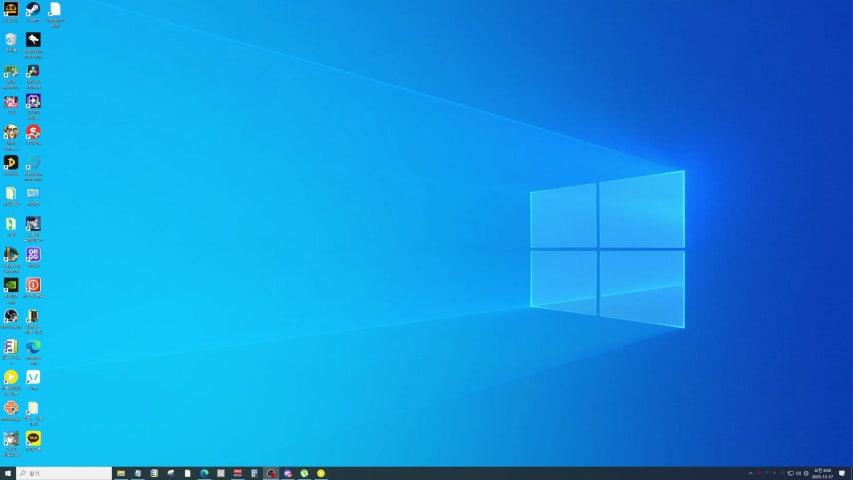Open the notification center at taskbar end
The height and width of the screenshot is (480, 853).
[x=843, y=473]
